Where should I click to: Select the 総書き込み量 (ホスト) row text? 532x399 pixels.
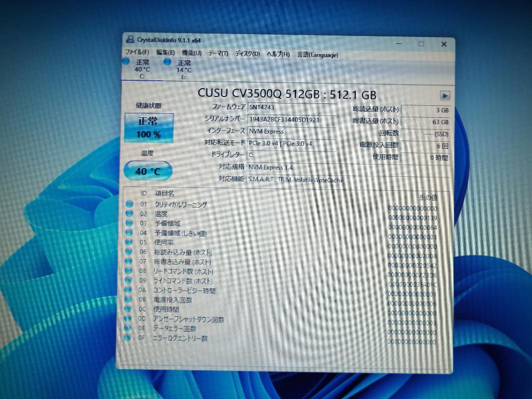coord(183,262)
